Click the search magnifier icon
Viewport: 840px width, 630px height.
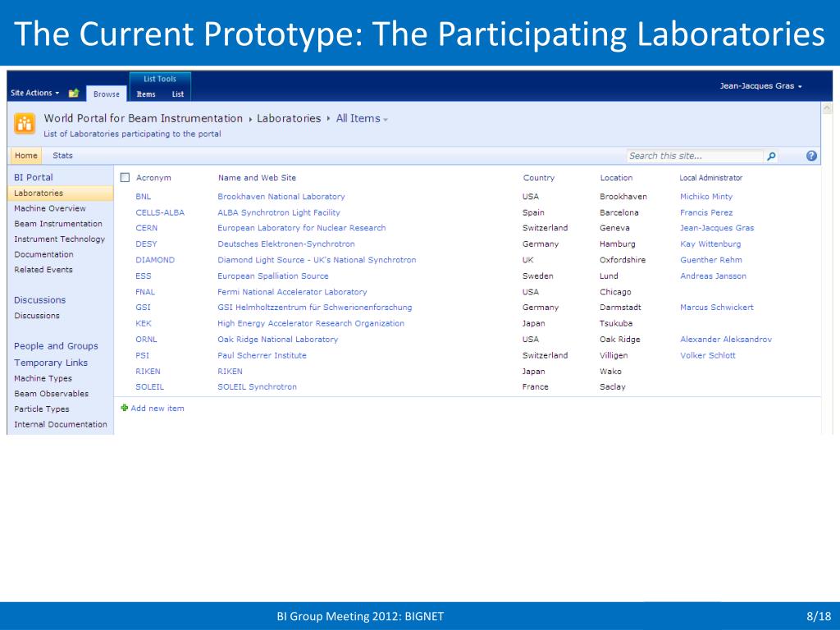tap(771, 157)
